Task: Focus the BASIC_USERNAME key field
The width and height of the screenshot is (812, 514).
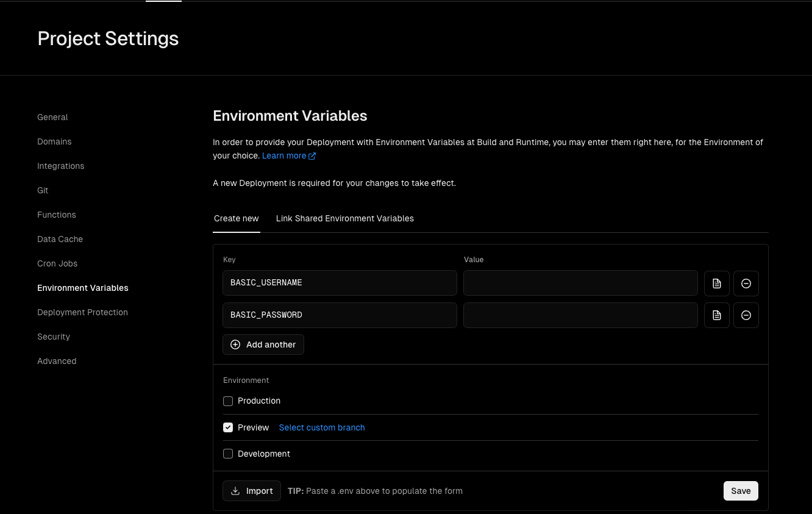Action: (x=340, y=283)
